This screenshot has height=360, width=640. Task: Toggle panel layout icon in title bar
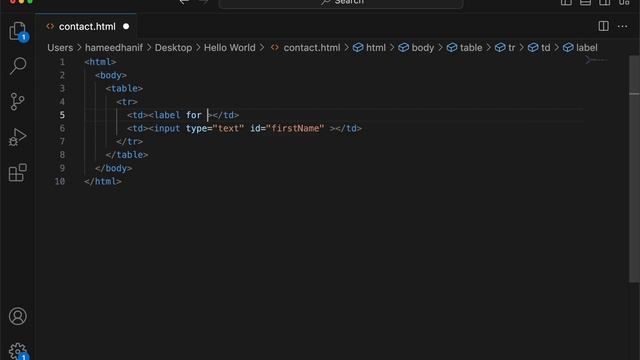click(x=585, y=2)
